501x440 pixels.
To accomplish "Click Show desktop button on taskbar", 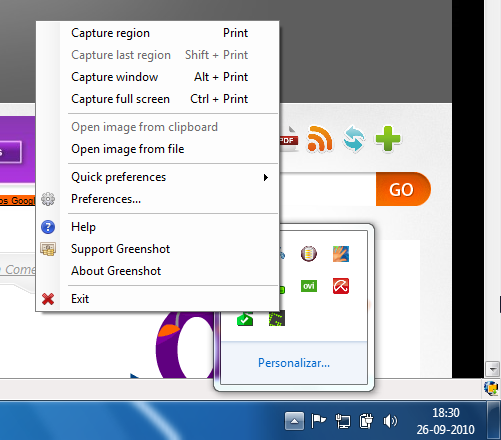I will [494, 420].
